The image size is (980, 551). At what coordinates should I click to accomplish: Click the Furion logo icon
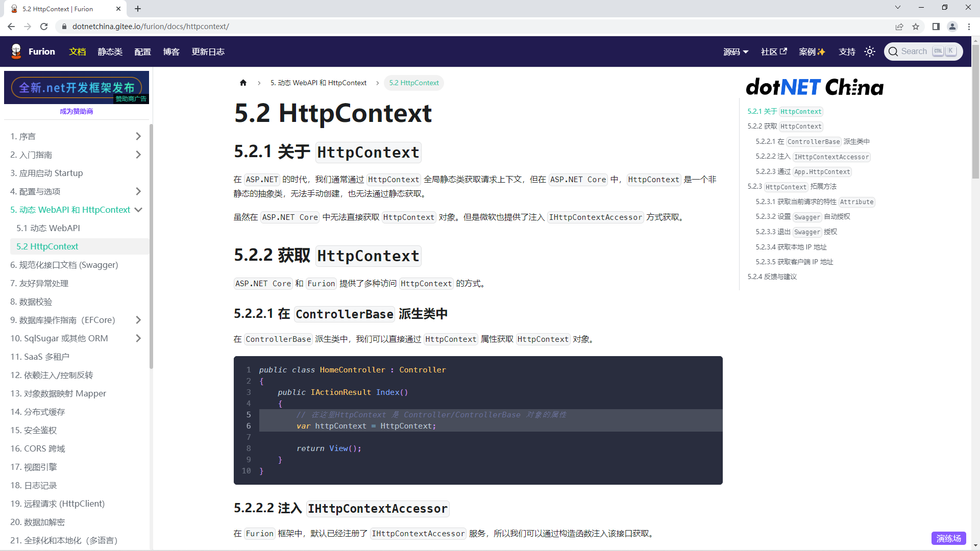point(16,52)
